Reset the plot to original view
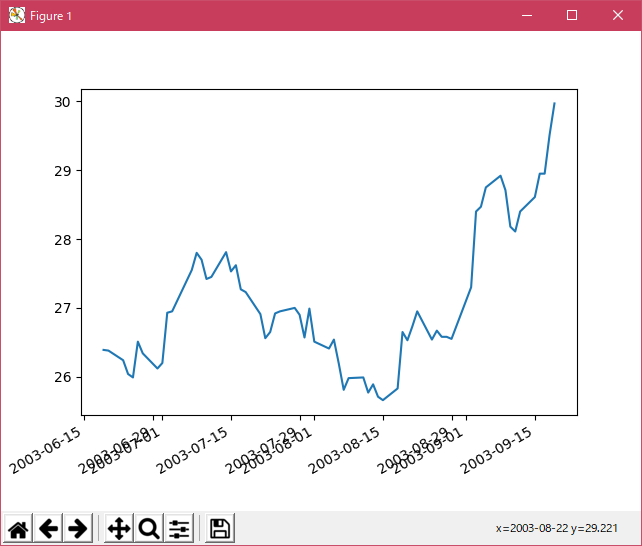The image size is (642, 546). 19,528
